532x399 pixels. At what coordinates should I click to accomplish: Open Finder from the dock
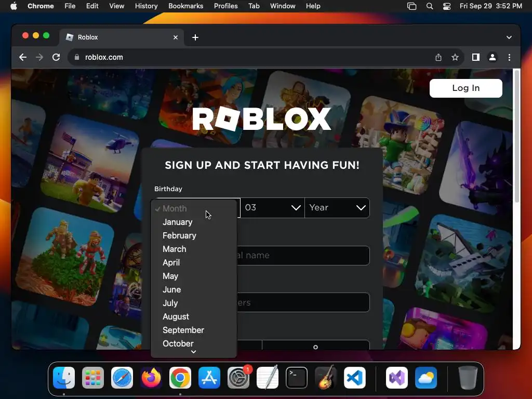coord(64,378)
